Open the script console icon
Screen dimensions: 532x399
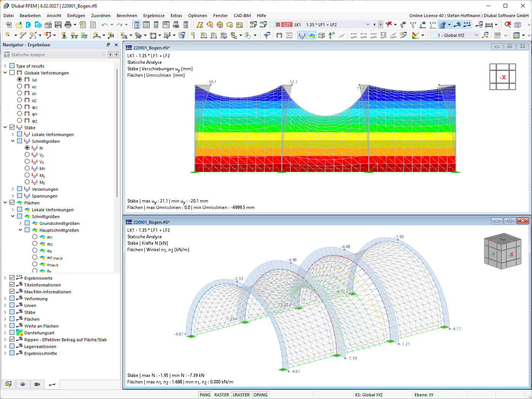click(166, 25)
